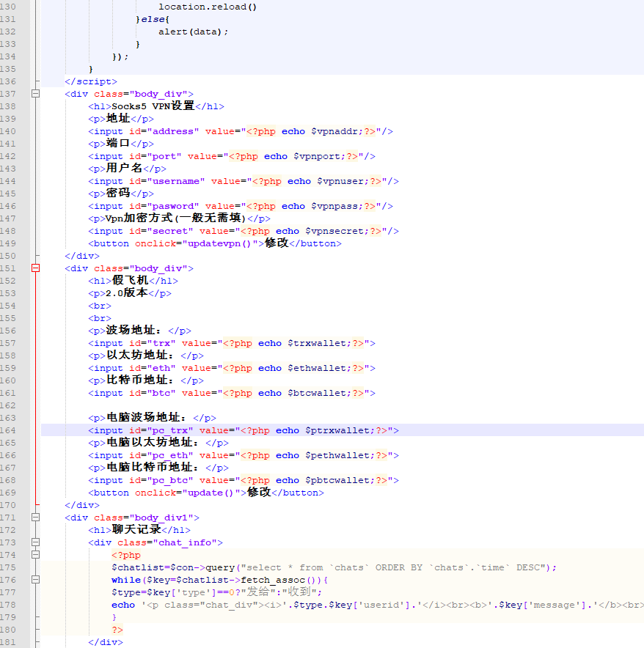Collapse the fold marker at line 137
644x648 pixels.
(x=35, y=94)
